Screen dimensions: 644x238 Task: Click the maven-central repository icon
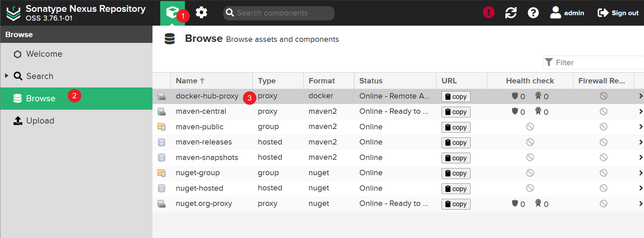[x=162, y=111]
